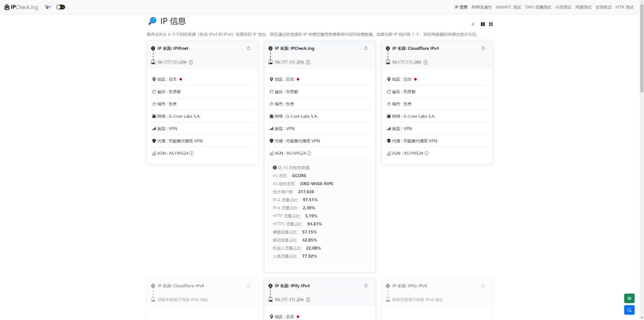Click shield proxy icon in IPIP.net card
Image resolution: width=644 pixels, height=320 pixels.
click(x=153, y=141)
